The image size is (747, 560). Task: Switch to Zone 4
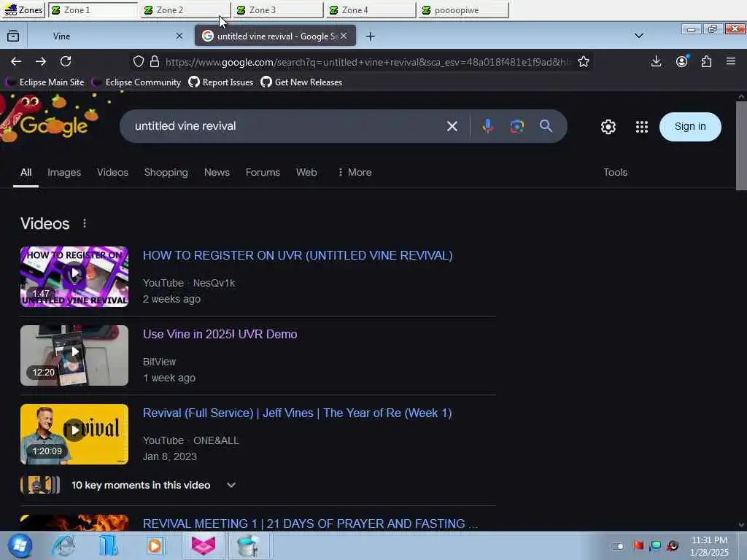[x=371, y=10]
